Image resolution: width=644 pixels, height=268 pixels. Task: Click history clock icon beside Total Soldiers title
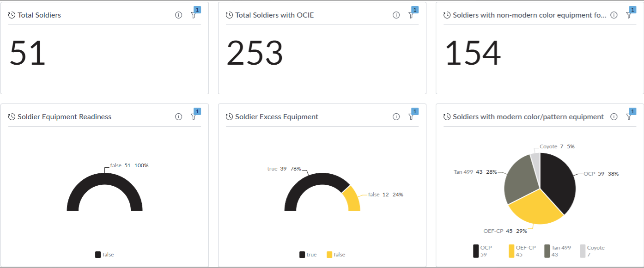pyautogui.click(x=12, y=15)
